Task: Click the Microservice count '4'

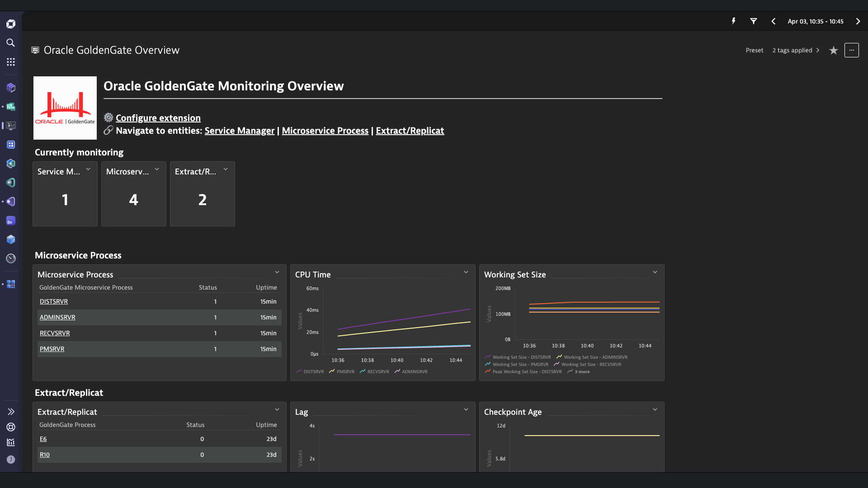Action: 134,200
